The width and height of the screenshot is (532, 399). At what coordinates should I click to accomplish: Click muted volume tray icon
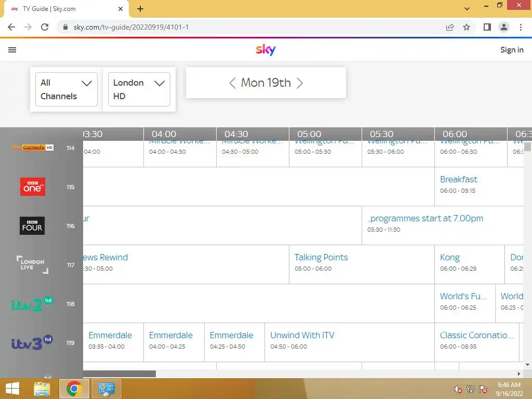pos(458,390)
